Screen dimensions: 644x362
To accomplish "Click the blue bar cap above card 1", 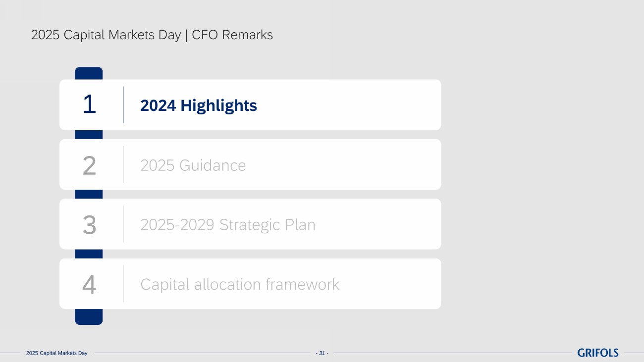I will click(x=89, y=73).
